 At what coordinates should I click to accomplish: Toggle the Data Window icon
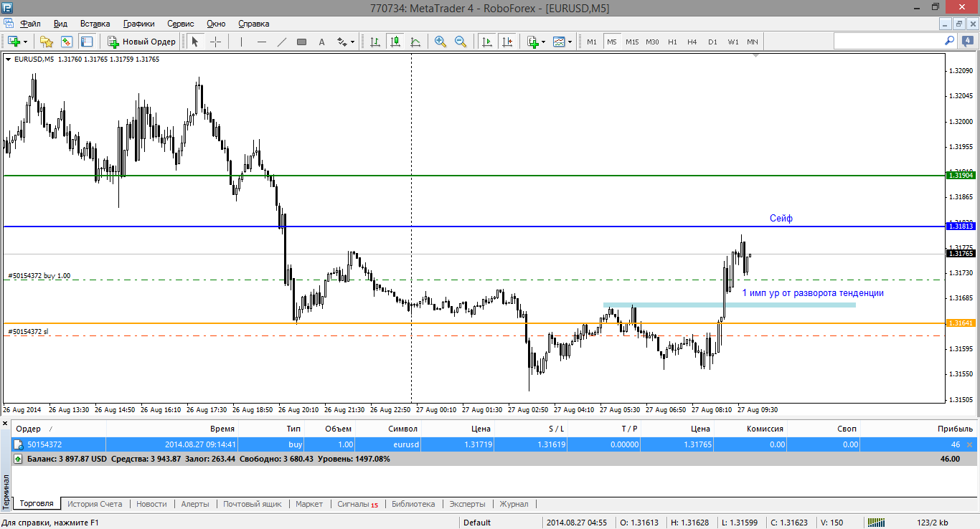(67, 42)
